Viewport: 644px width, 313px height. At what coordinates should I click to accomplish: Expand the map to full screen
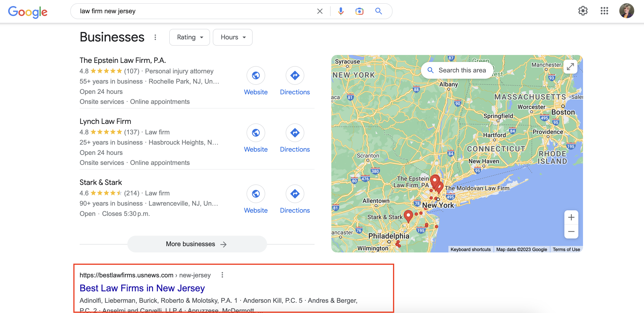[x=570, y=67]
